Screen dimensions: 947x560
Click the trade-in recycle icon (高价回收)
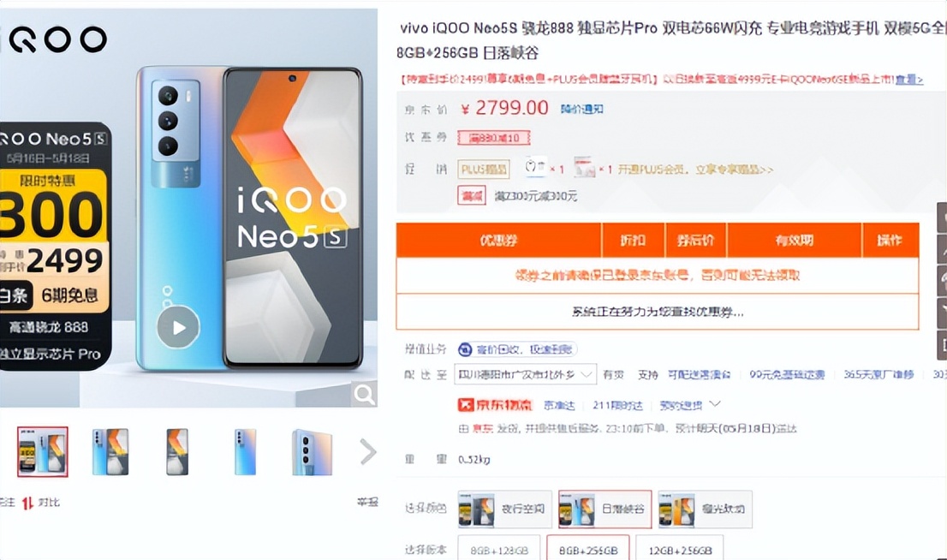coord(465,349)
